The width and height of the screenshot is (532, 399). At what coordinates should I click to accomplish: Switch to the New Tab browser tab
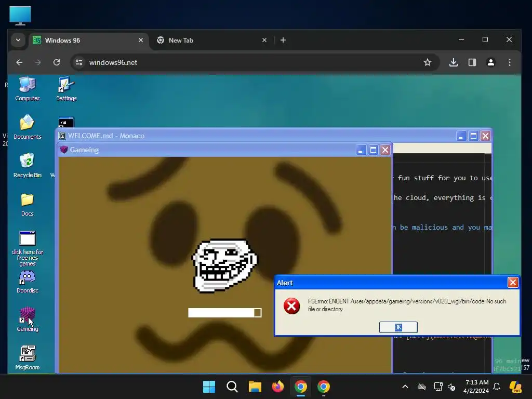(212, 41)
